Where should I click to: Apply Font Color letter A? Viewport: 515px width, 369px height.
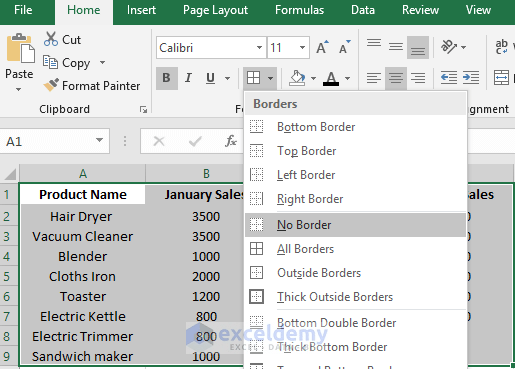click(331, 78)
